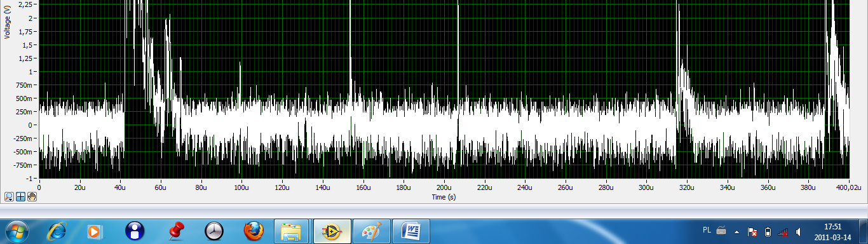Open the red pushpin application
Viewport: 868px width, 244px height.
point(175,231)
